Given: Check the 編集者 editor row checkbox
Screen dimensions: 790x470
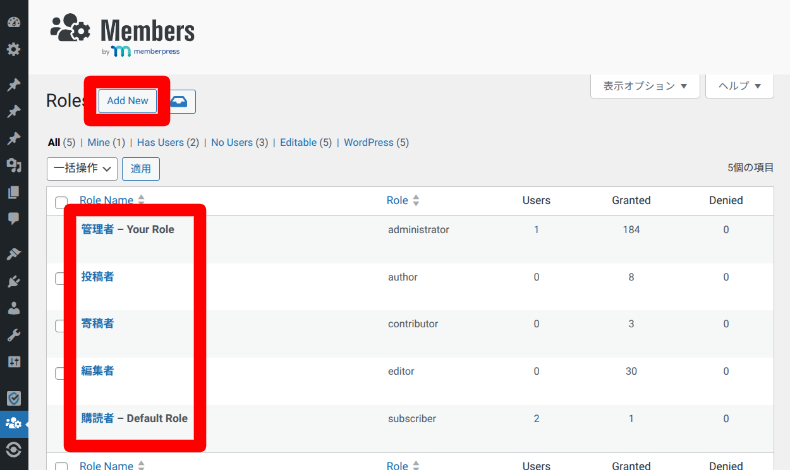Looking at the screenshot, I should tap(59, 373).
